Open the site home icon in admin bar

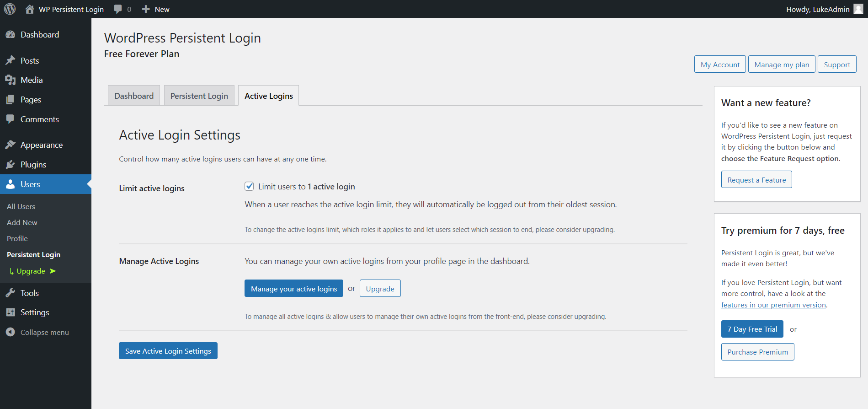click(30, 9)
